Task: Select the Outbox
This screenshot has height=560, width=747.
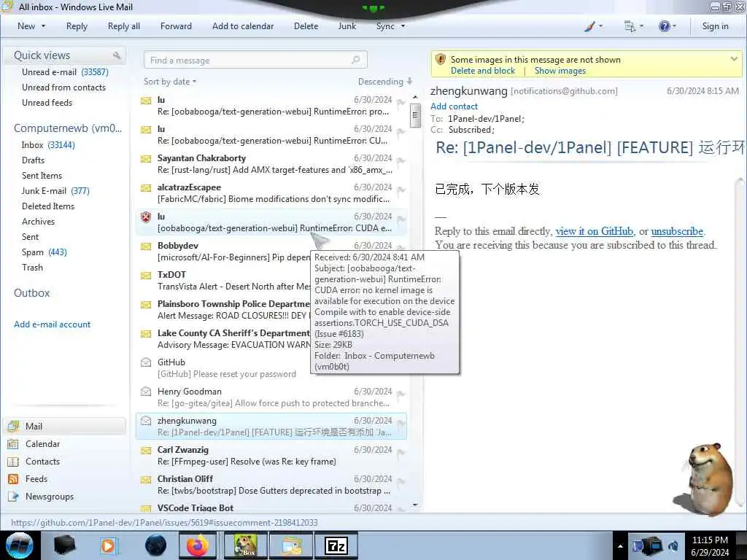Action: coord(31,293)
